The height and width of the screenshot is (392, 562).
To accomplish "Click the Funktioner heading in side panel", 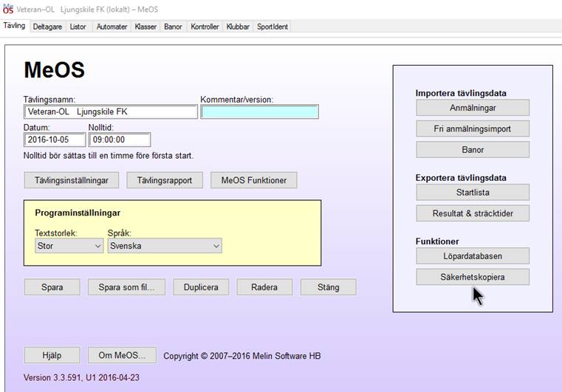I will 437,241.
